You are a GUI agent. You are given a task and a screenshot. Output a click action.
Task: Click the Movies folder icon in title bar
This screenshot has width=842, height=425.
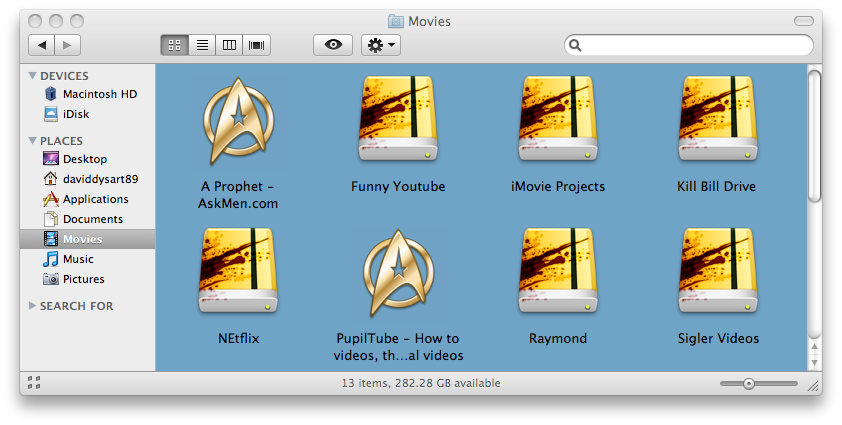pyautogui.click(x=396, y=21)
